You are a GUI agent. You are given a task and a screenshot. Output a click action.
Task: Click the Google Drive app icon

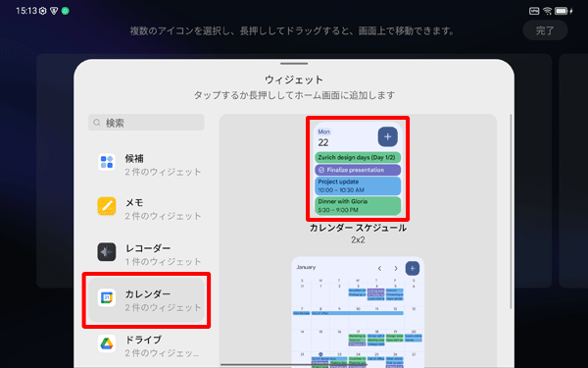tap(107, 343)
